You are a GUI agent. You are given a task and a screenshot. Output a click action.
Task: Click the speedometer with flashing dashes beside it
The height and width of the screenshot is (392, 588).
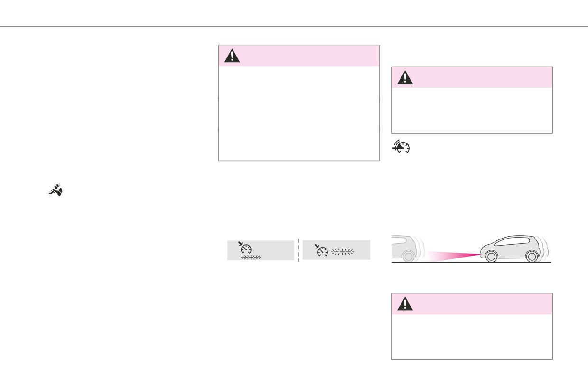[x=322, y=250]
